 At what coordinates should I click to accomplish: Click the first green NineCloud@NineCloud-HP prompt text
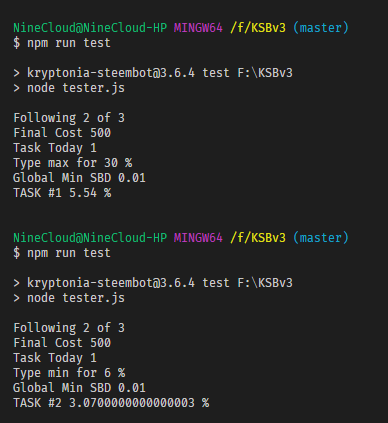point(90,28)
